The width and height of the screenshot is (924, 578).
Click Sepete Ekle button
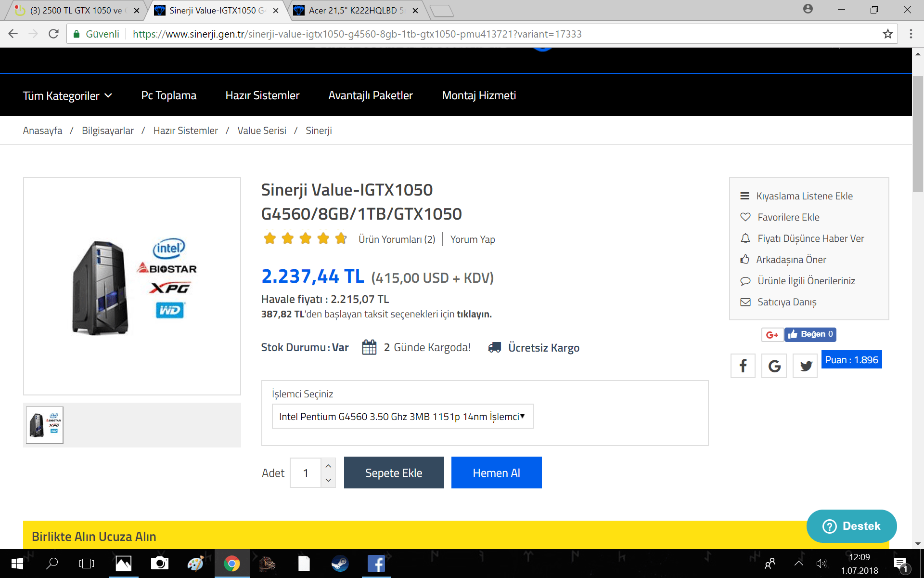[x=394, y=473]
